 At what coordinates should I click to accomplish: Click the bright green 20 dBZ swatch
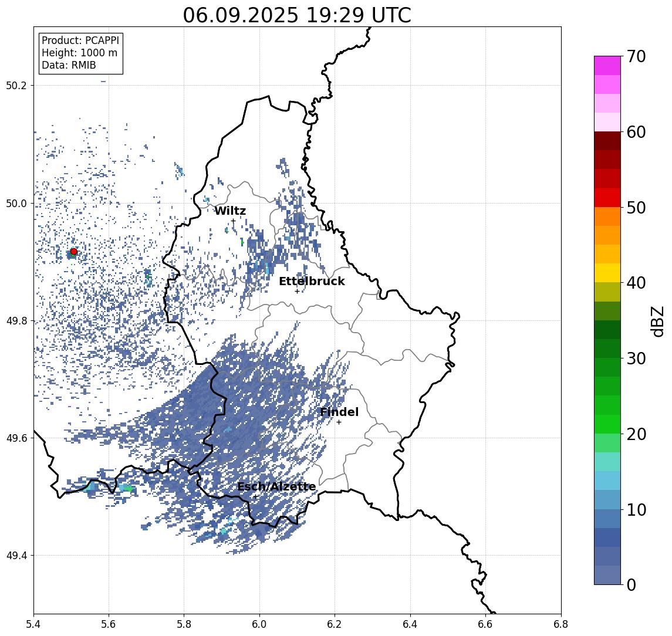[x=607, y=424]
